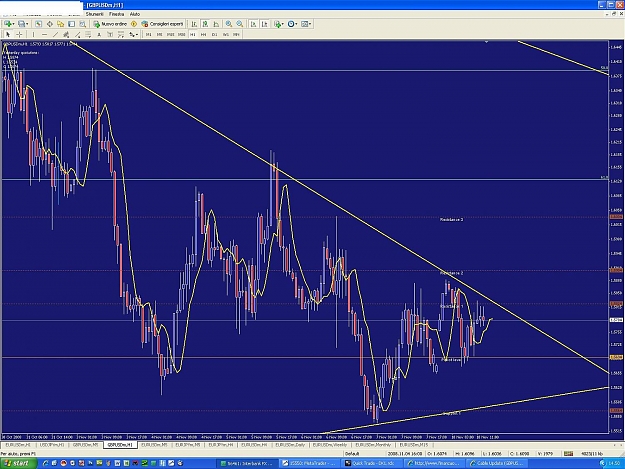Screen dimensions: 625x469
Task: Click the connection status bars icon
Action: 568,453
